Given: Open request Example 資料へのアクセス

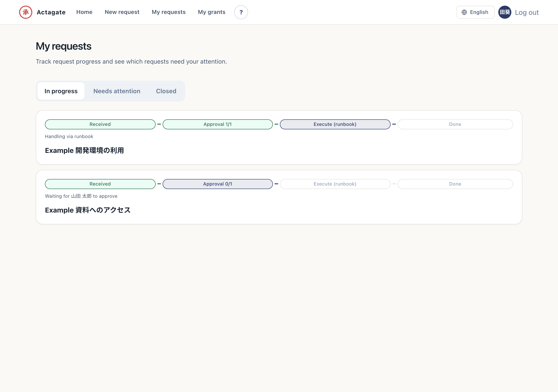Looking at the screenshot, I should point(88,210).
